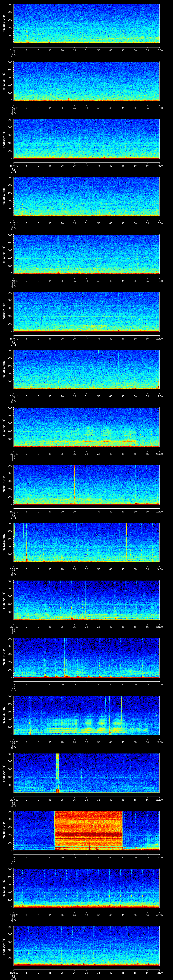Viewport: 173px width, 980px height.
Task: Click the '8:21:00' time label
Action: point(14,454)
